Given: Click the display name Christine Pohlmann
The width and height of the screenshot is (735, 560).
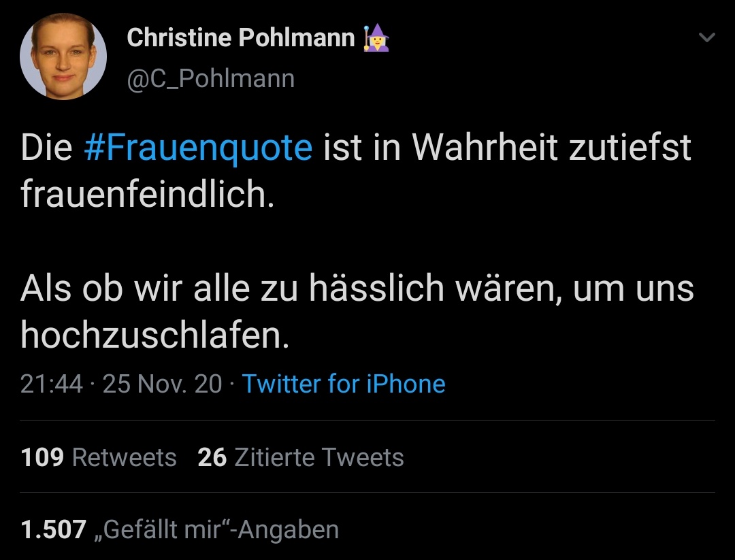Looking at the screenshot, I should pyautogui.click(x=241, y=38).
